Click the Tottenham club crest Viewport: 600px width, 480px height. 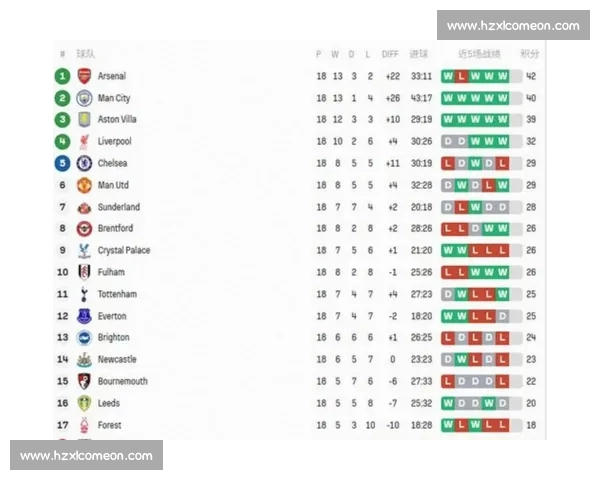coord(84,294)
